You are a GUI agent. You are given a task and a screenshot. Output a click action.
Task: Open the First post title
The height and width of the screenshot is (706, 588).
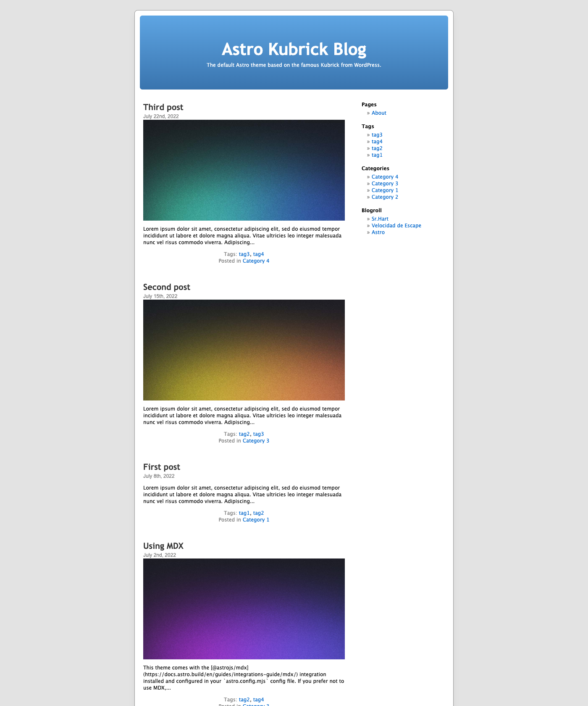pos(161,467)
